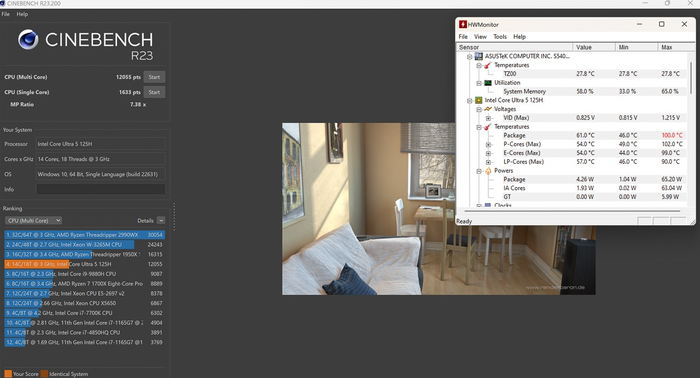Screen dimensions: 700x378
Task: Click the Intel Core Ultra CPU icon
Action: tap(479, 100)
